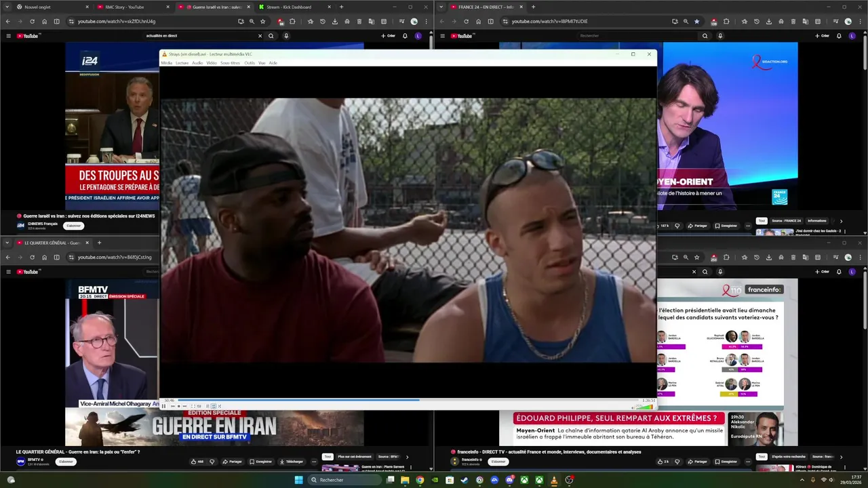Open VLC extended settings icon
The height and width of the screenshot is (488, 868).
tap(199, 406)
